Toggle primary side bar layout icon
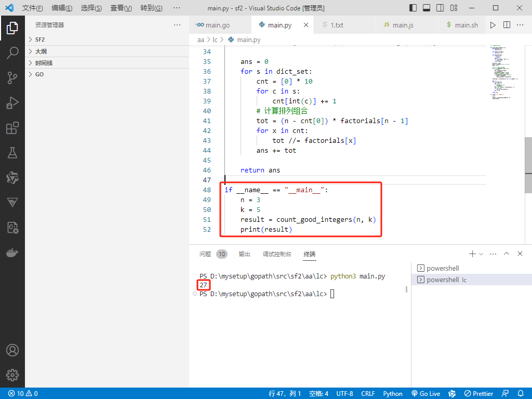532x399 pixels. (413, 8)
